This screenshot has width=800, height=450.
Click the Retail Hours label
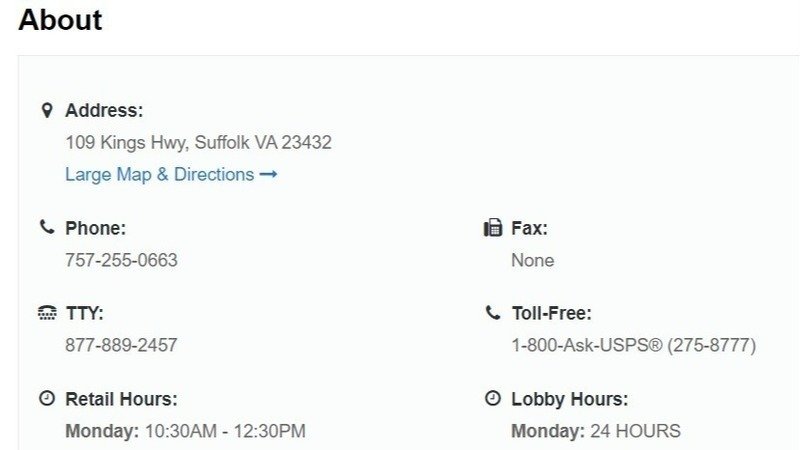[x=121, y=399]
